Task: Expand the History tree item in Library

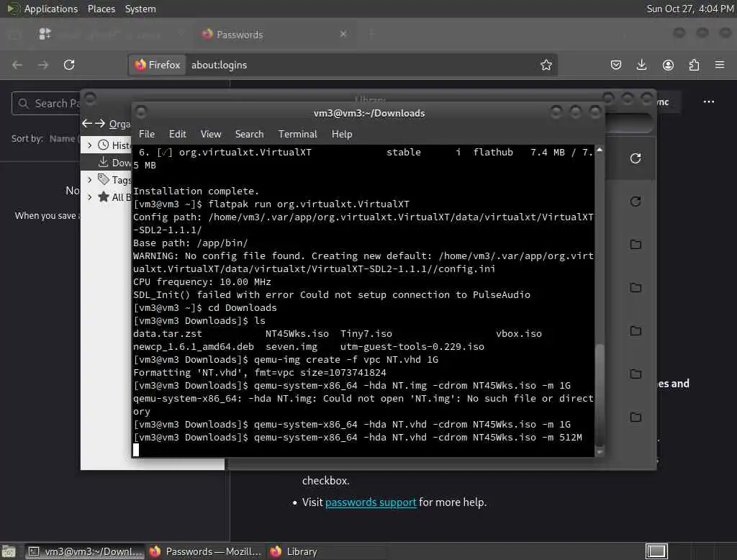Action: pyautogui.click(x=90, y=145)
